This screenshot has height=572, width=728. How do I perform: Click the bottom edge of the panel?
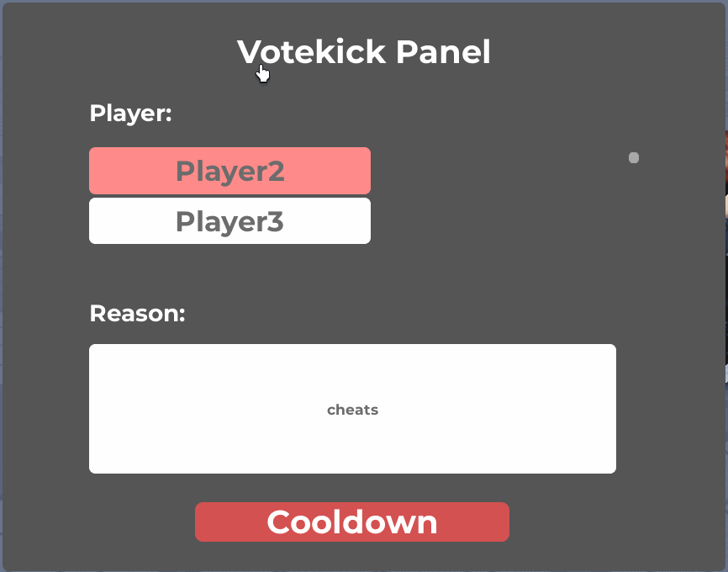364,565
